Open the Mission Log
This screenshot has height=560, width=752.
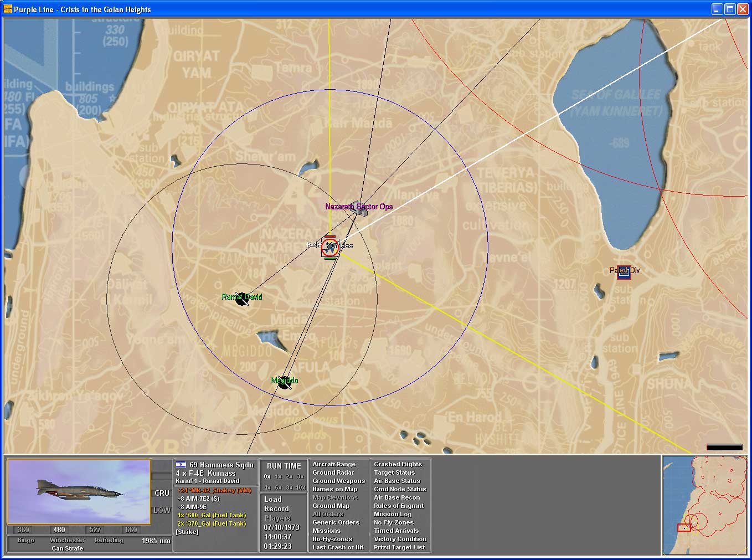point(393,514)
